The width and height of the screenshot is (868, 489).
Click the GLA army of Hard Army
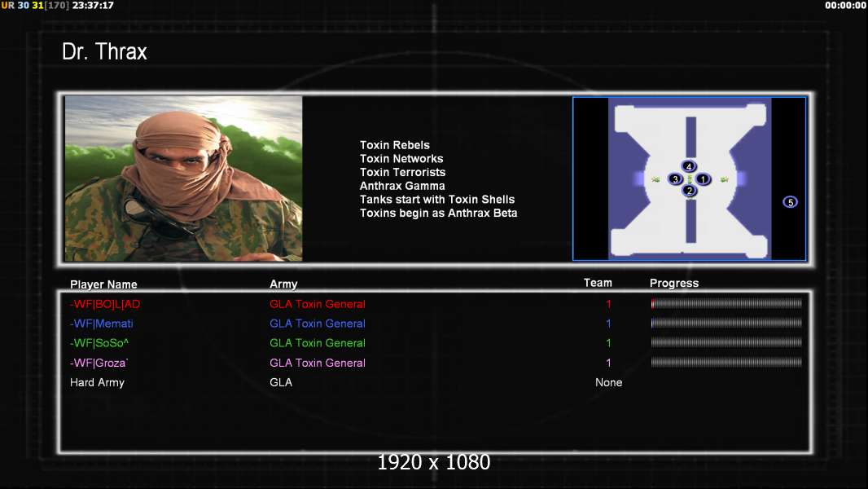[281, 383]
